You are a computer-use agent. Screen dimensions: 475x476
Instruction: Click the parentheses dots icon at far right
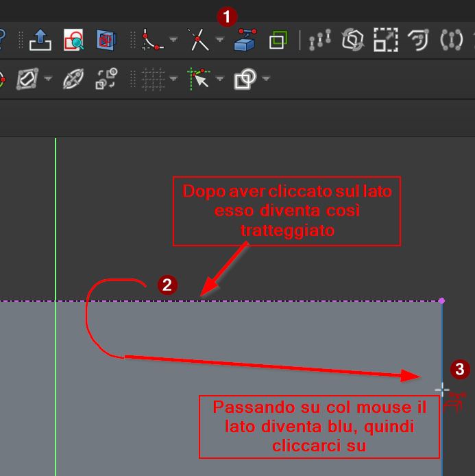click(x=451, y=40)
